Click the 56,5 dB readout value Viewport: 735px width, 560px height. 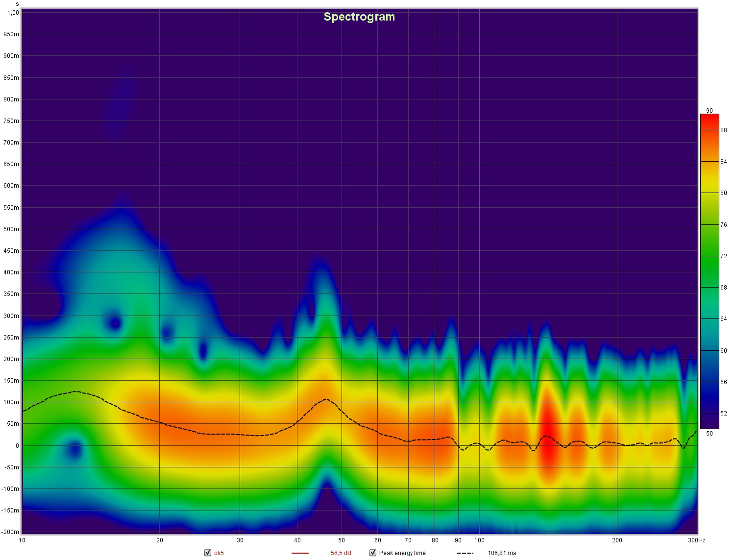point(341,553)
